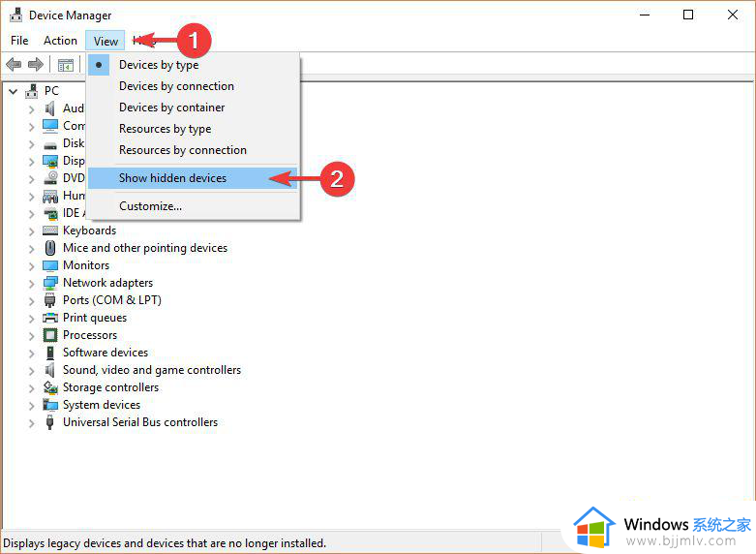Expand Sound, video and game controllers
Screen dimensions: 756x554
pyautogui.click(x=31, y=371)
